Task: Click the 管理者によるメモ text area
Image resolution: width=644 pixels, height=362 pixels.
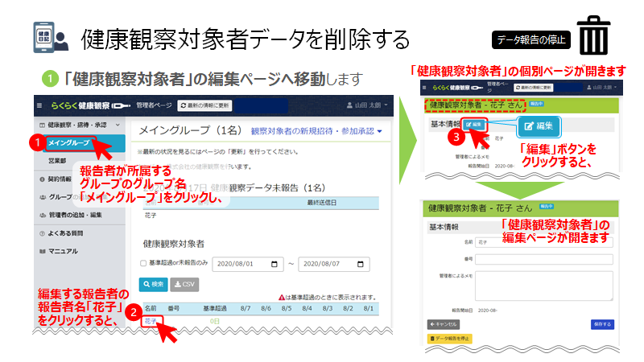Action: 543,285
